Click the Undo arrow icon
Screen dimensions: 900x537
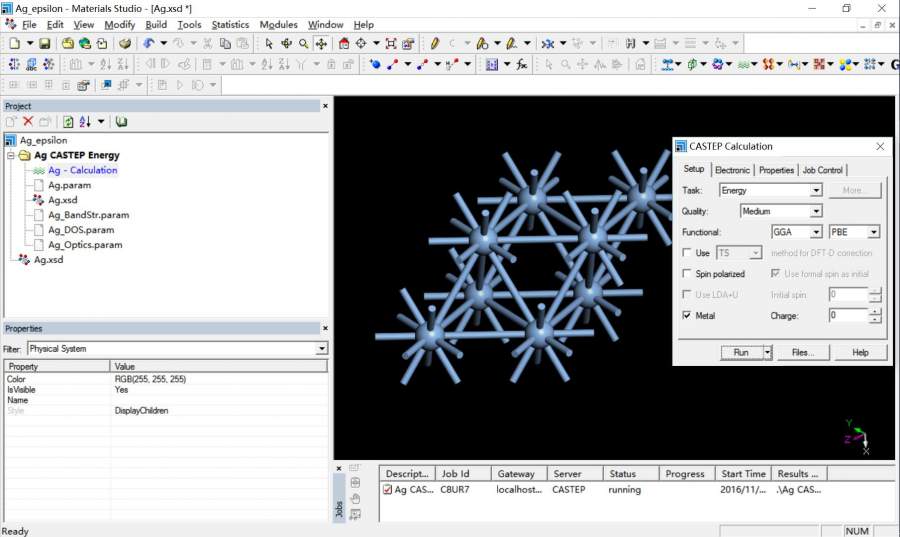click(x=149, y=44)
